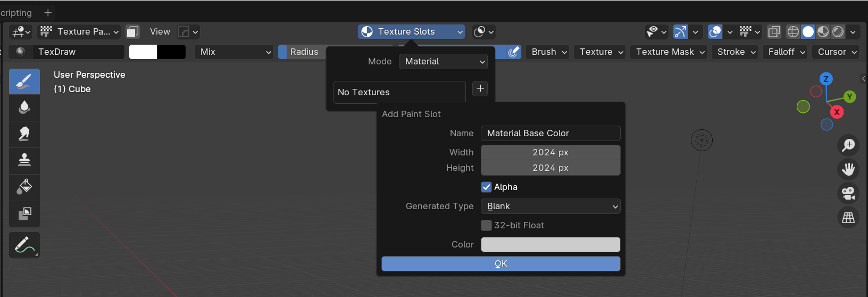The width and height of the screenshot is (868, 297).
Task: Switch to Rendered shading
Action: [838, 32]
